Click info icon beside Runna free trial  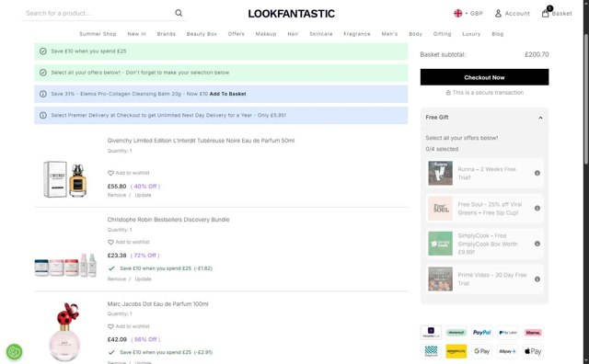tap(537, 173)
